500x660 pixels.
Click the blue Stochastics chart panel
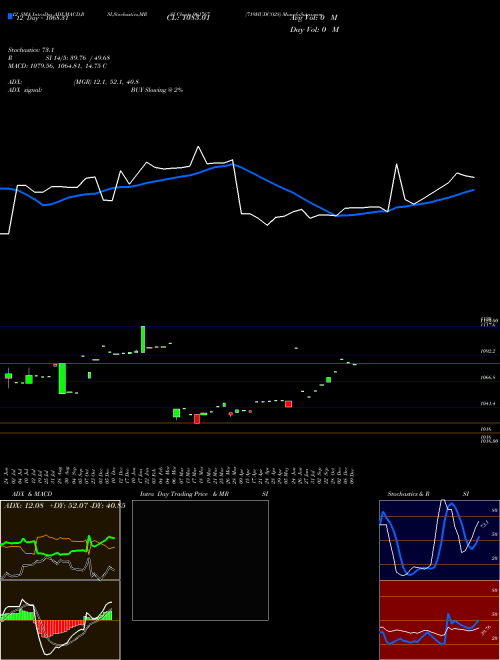(439, 540)
